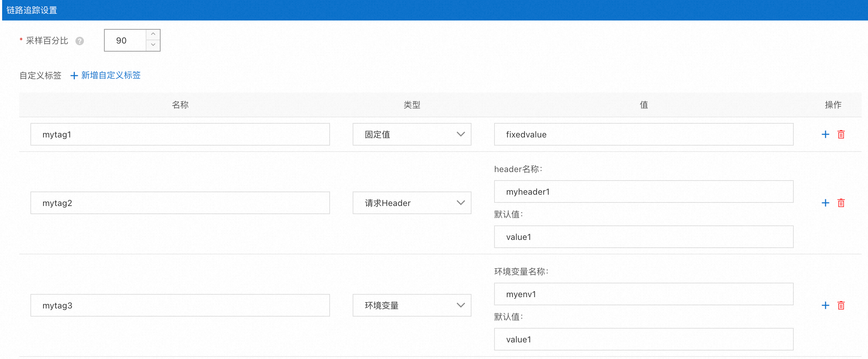Delete the mytag1 custom tag row
The width and height of the screenshot is (868, 359).
click(x=841, y=134)
